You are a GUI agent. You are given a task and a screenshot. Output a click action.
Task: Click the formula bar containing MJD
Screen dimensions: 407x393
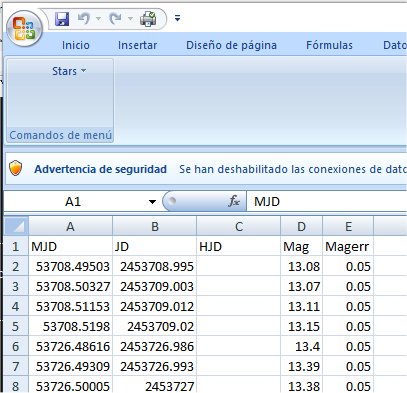[327, 202]
